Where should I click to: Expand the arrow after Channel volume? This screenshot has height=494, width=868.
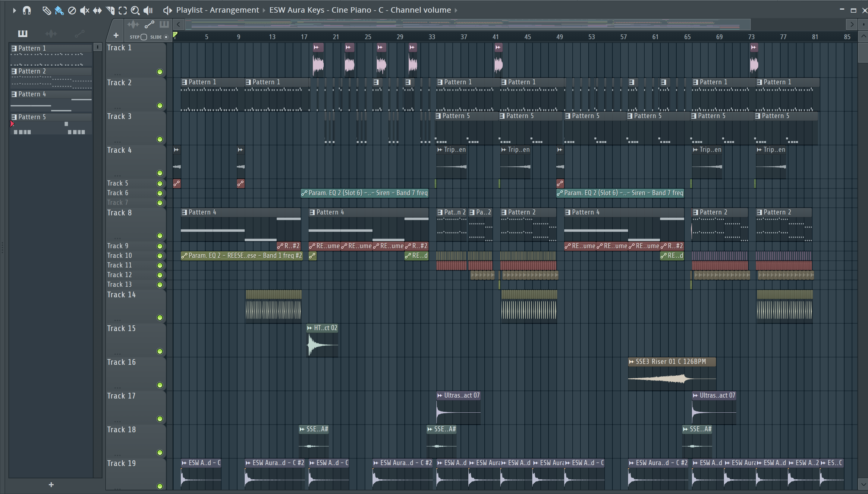456,10
